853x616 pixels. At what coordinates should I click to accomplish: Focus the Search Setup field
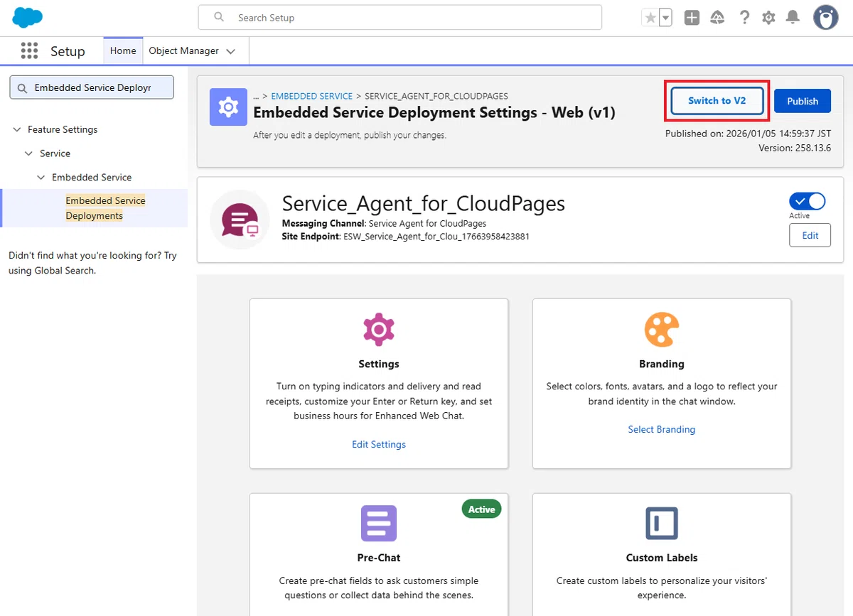point(400,18)
